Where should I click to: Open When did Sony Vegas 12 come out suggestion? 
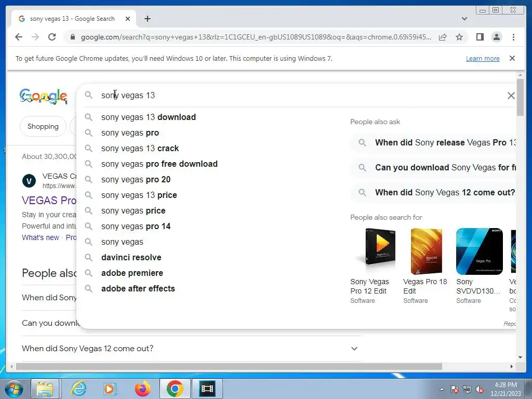pyautogui.click(x=433, y=192)
